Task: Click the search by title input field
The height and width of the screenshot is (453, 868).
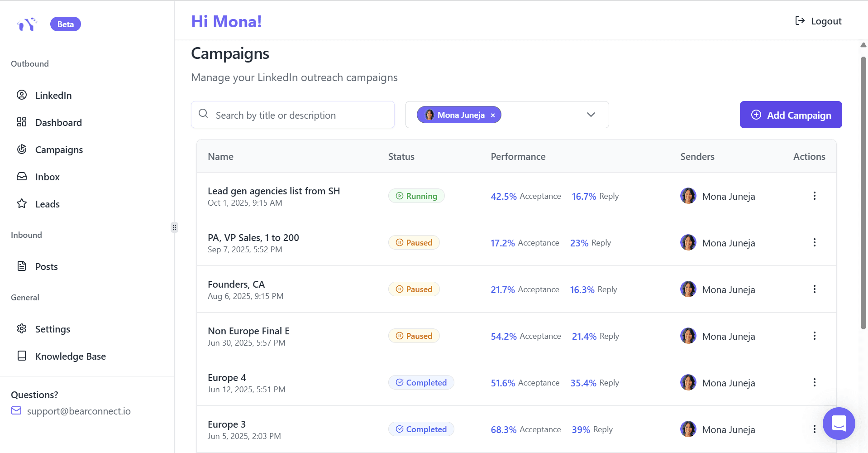Action: click(293, 115)
